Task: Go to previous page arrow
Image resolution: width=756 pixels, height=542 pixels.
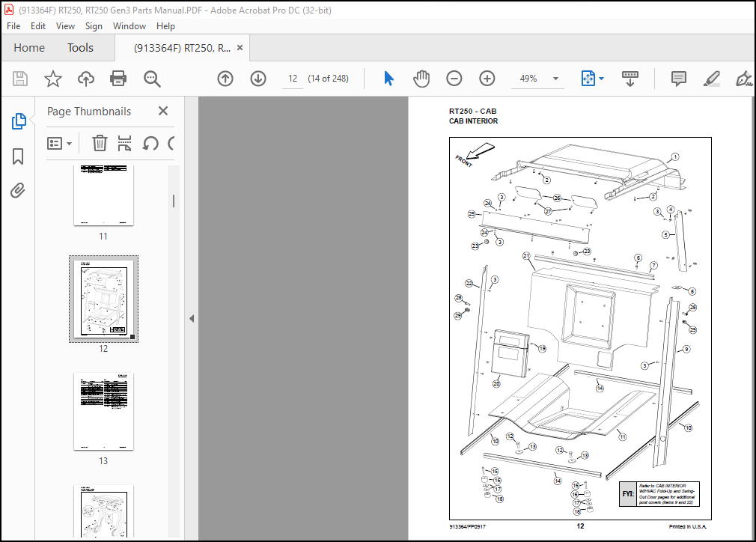Action: (225, 79)
